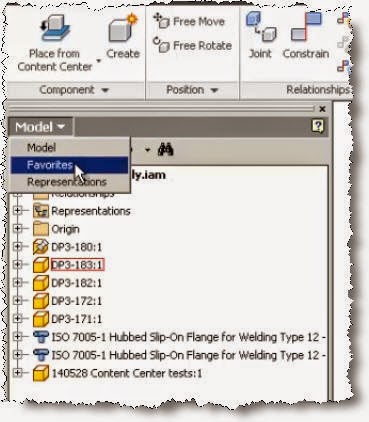Choose Representations in the dropdown menu
The width and height of the screenshot is (369, 422).
click(x=70, y=182)
